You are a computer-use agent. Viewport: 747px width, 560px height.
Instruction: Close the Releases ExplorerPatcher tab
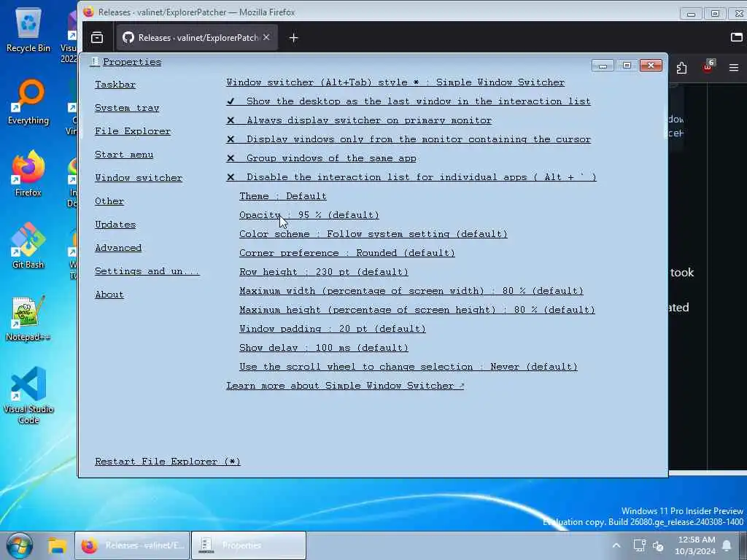[x=266, y=37]
